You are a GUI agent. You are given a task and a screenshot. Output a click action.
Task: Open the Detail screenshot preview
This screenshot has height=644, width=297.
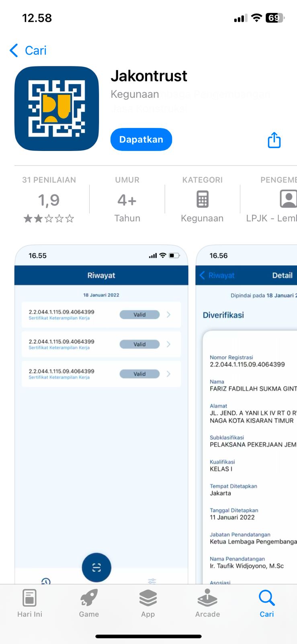[246, 414]
